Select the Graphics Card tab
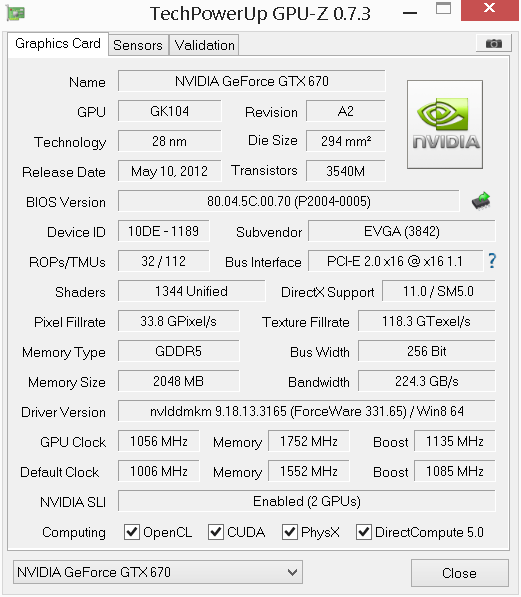The image size is (521, 597). [58, 44]
